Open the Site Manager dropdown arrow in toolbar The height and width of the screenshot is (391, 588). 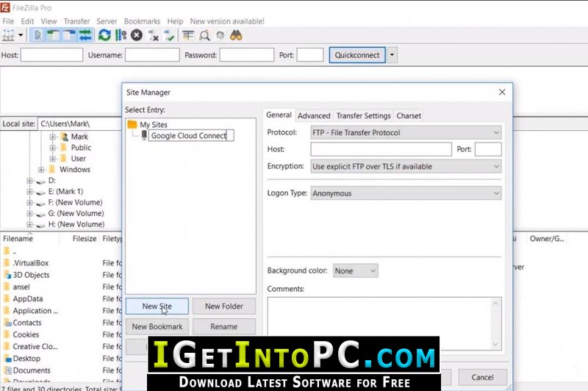pos(21,35)
